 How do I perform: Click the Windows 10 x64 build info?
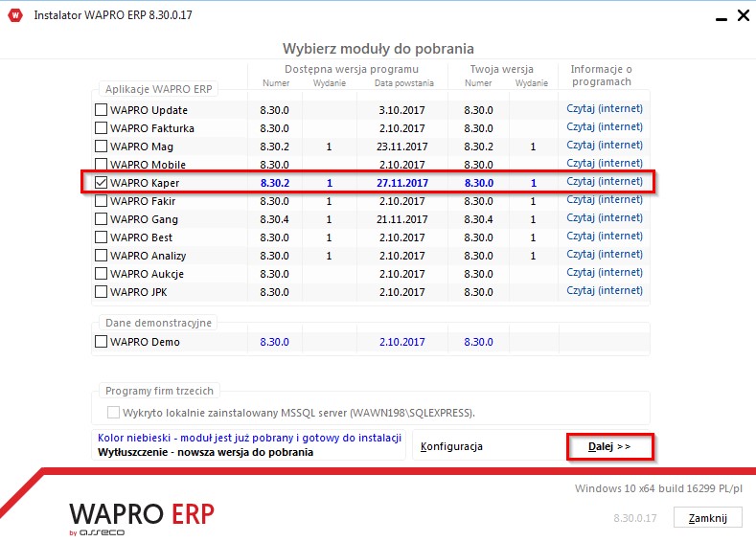[658, 488]
